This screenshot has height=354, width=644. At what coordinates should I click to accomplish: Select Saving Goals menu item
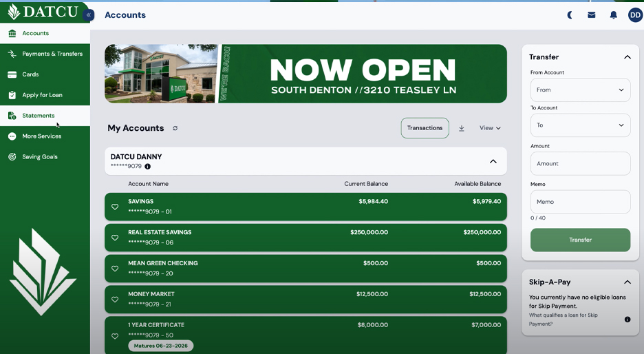(x=45, y=156)
